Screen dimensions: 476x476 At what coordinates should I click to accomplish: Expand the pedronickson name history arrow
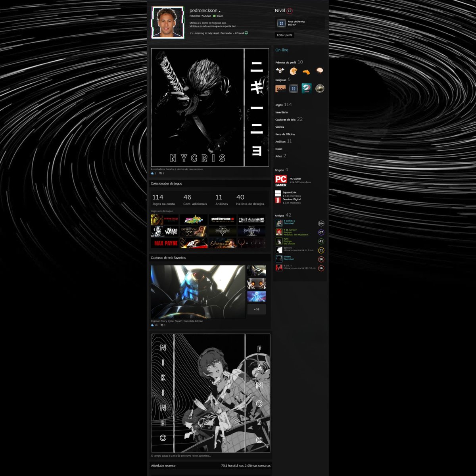coord(220,11)
